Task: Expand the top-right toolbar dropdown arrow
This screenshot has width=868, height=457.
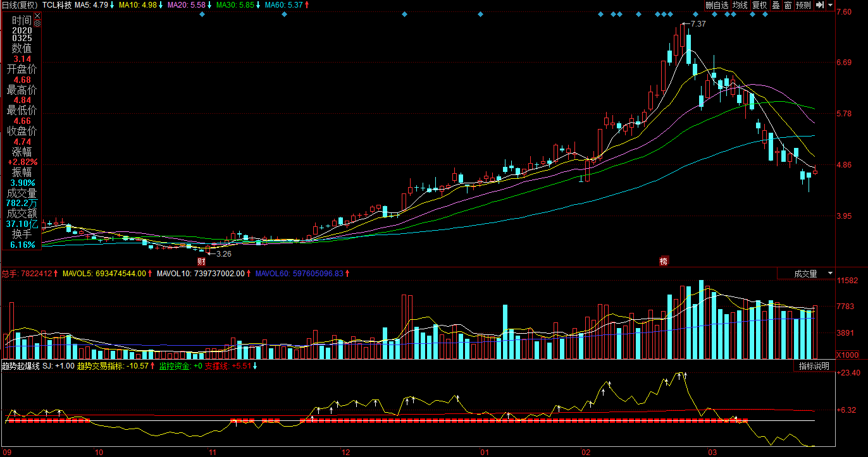Action: [830, 5]
